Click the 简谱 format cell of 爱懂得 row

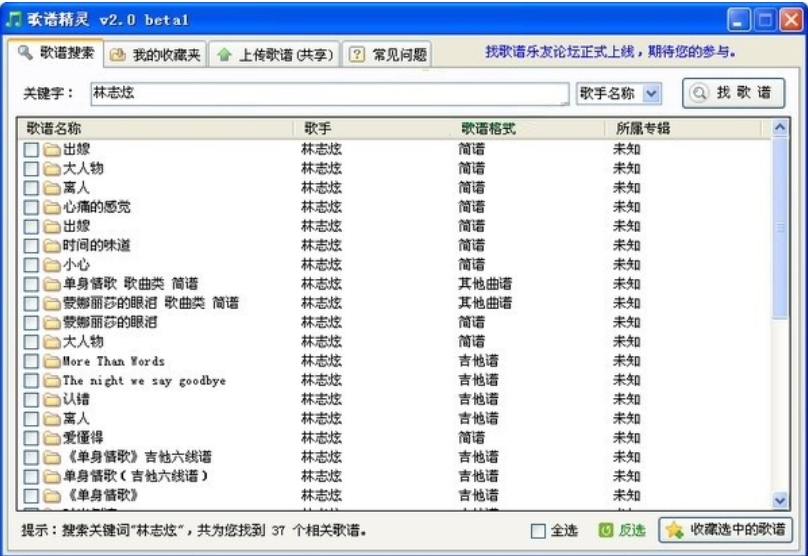(x=472, y=438)
